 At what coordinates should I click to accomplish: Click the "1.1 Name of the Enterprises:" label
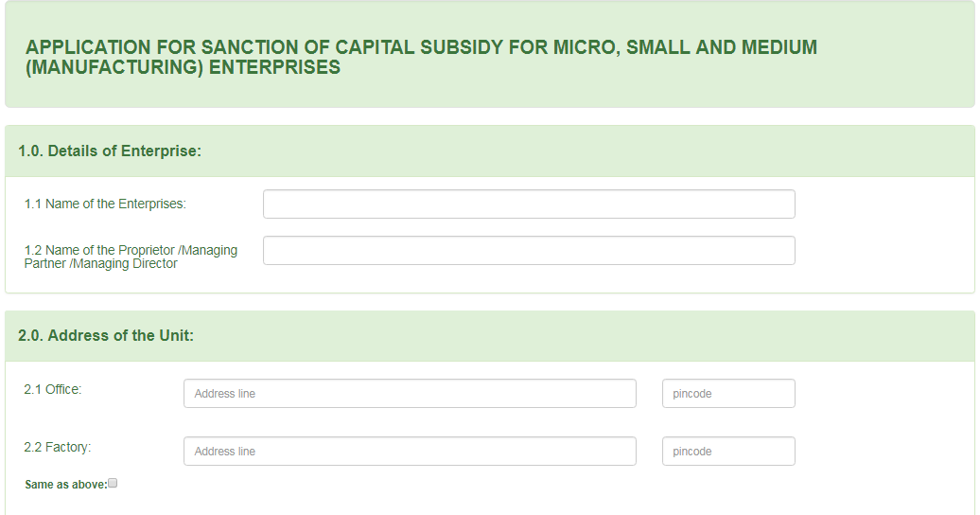tap(105, 204)
